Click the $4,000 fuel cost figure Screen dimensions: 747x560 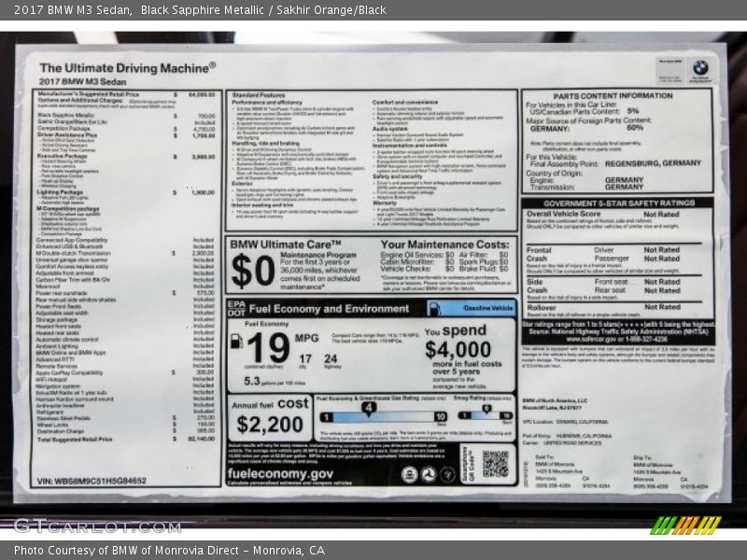point(458,349)
